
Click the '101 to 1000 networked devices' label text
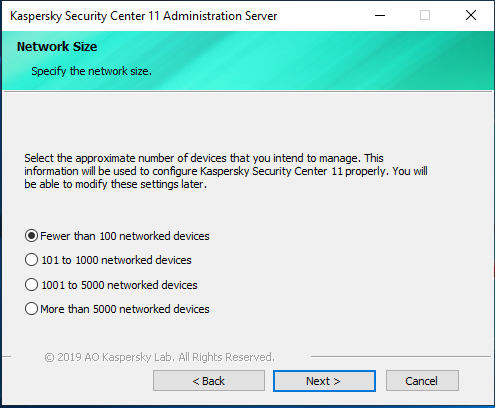116,260
